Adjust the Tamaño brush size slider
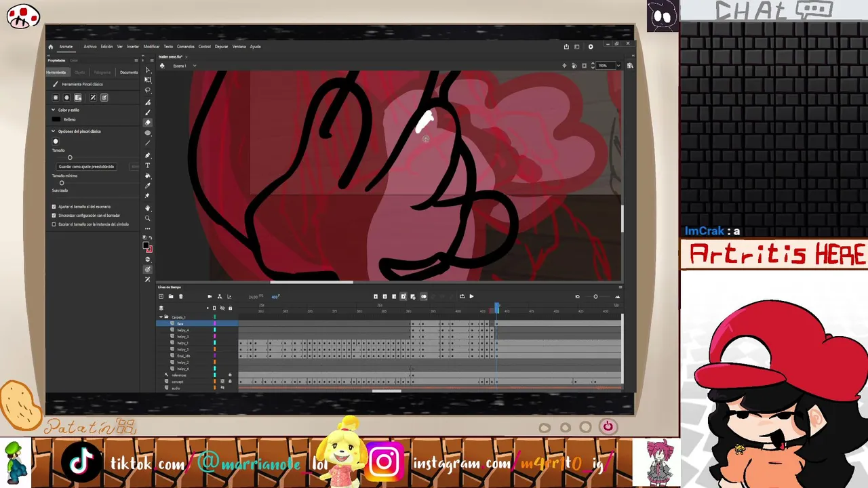 (x=70, y=158)
